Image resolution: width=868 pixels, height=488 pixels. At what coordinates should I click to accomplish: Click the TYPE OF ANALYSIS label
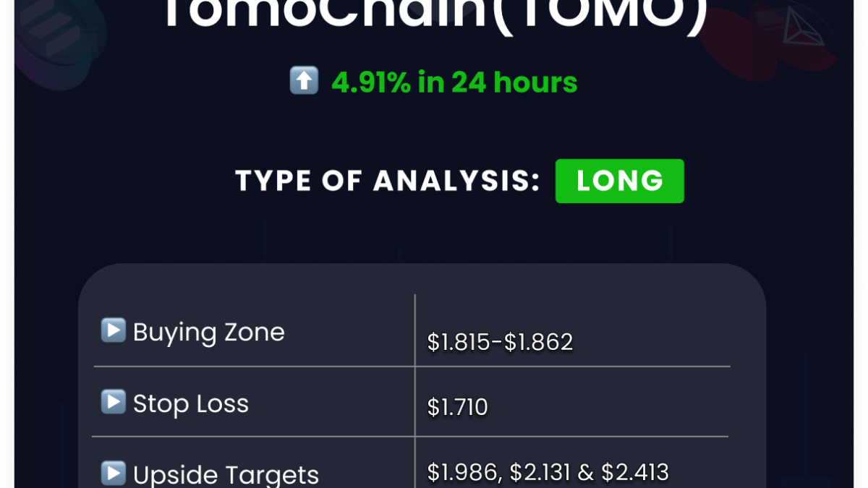click(388, 181)
